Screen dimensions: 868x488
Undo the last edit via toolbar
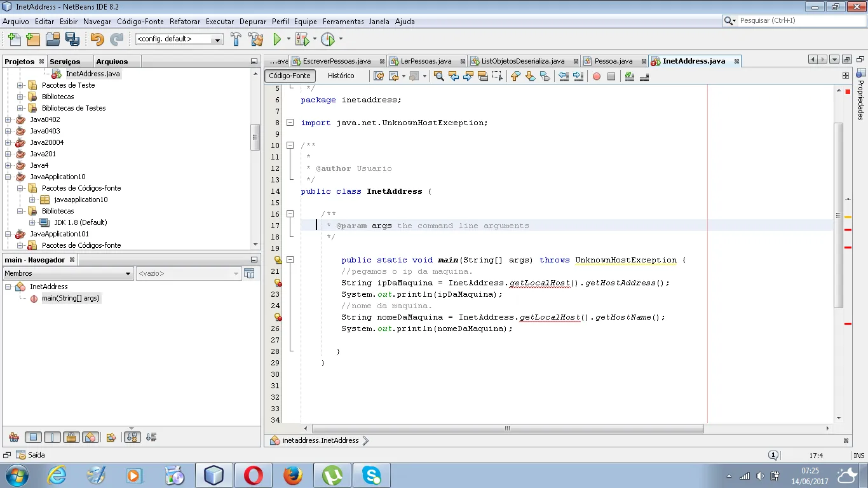tap(97, 39)
